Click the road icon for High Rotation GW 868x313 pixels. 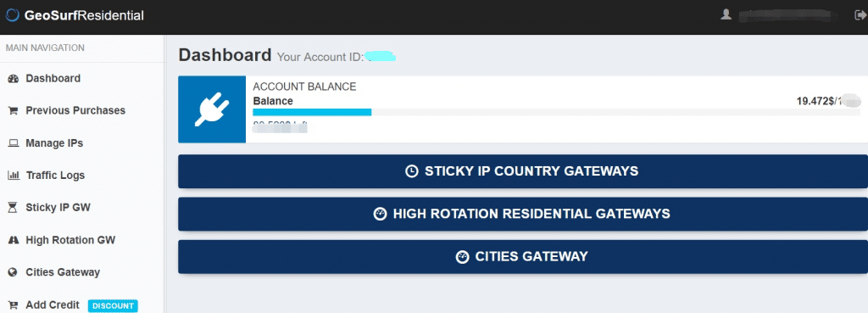point(14,240)
